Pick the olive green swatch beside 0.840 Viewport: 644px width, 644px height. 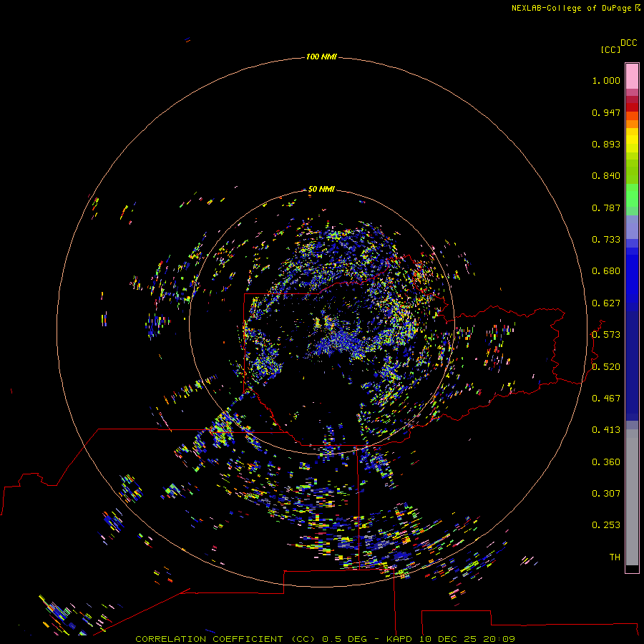click(632, 172)
